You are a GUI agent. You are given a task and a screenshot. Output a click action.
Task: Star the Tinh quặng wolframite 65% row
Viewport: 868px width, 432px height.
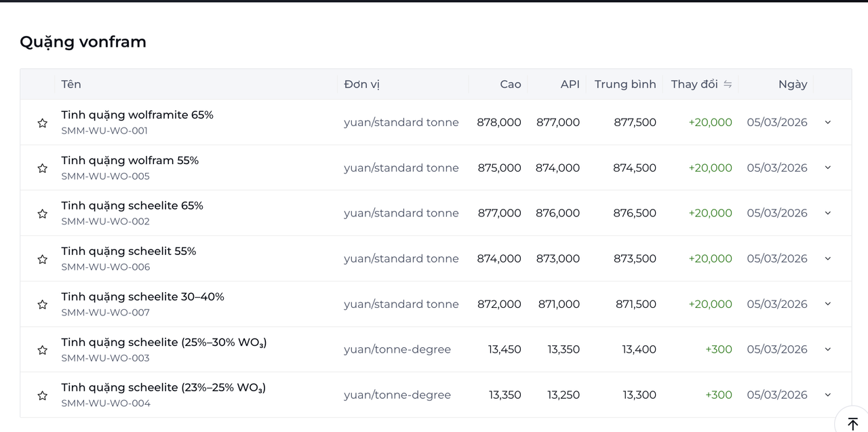42,123
